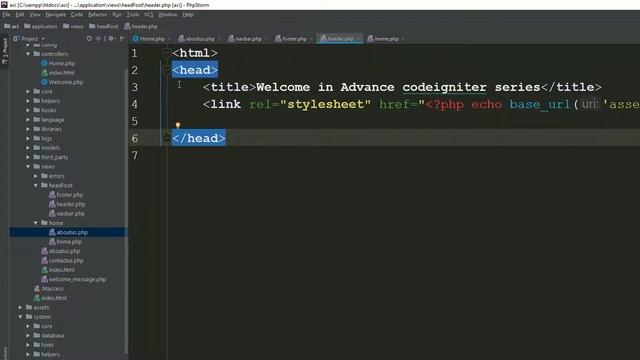Toggle the Project side tool window button
This screenshot has height=360, width=640.
tap(4, 51)
